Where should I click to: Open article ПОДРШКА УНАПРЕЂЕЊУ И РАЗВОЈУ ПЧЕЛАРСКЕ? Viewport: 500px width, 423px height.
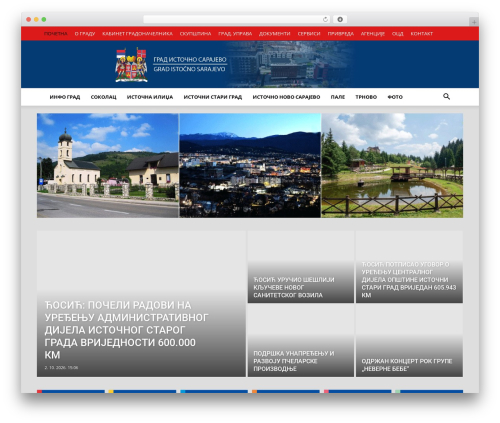[x=294, y=361]
